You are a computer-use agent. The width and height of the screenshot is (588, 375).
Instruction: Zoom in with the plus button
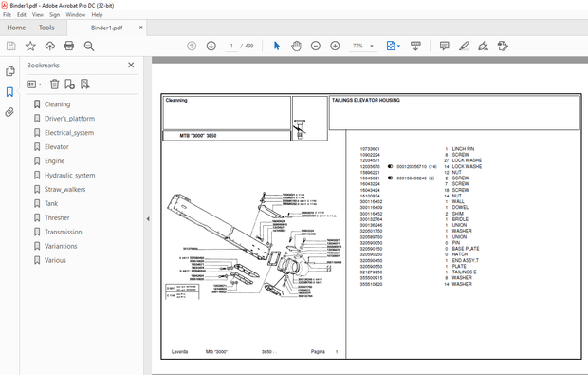pos(335,46)
